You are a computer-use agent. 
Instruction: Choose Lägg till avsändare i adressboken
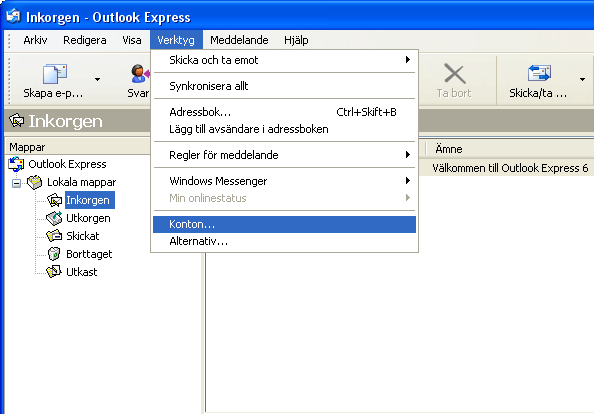284,129
